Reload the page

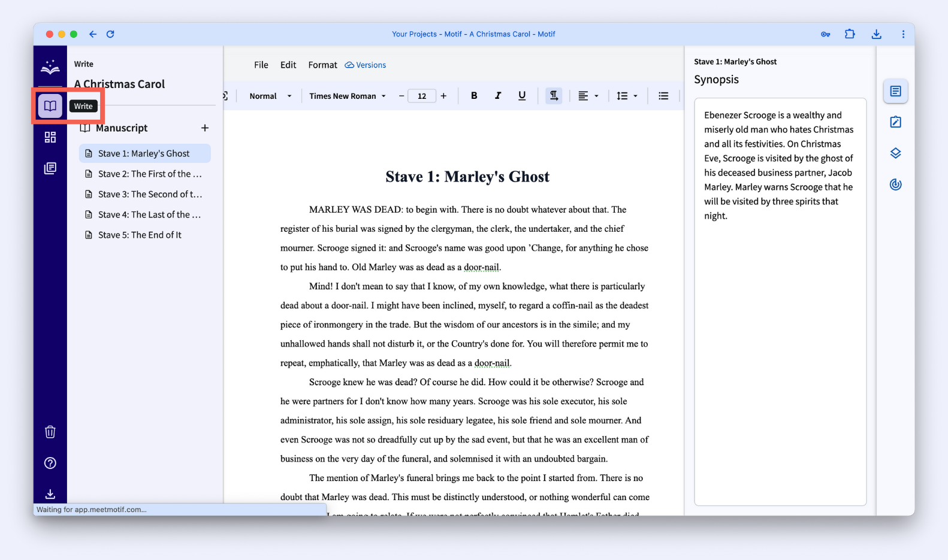pos(110,34)
